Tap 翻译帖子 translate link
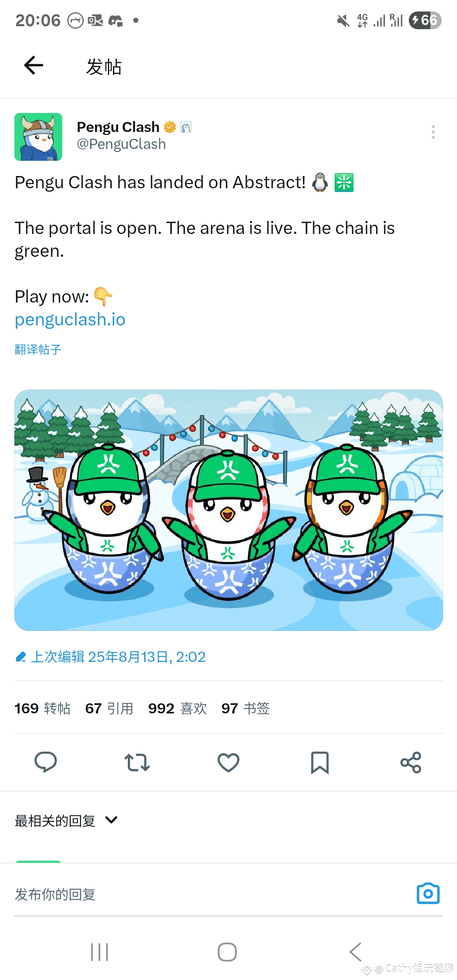457x980 pixels. pos(38,350)
